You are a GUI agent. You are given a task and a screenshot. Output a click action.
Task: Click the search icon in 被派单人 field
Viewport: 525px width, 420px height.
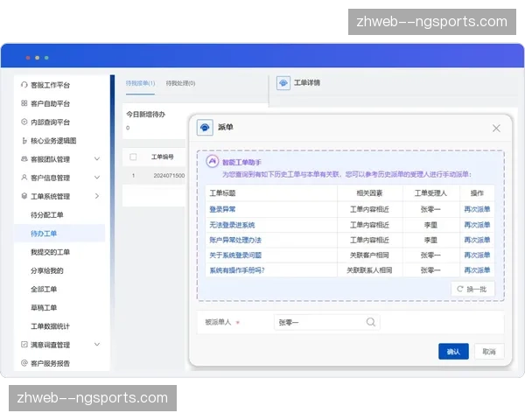[x=371, y=322]
